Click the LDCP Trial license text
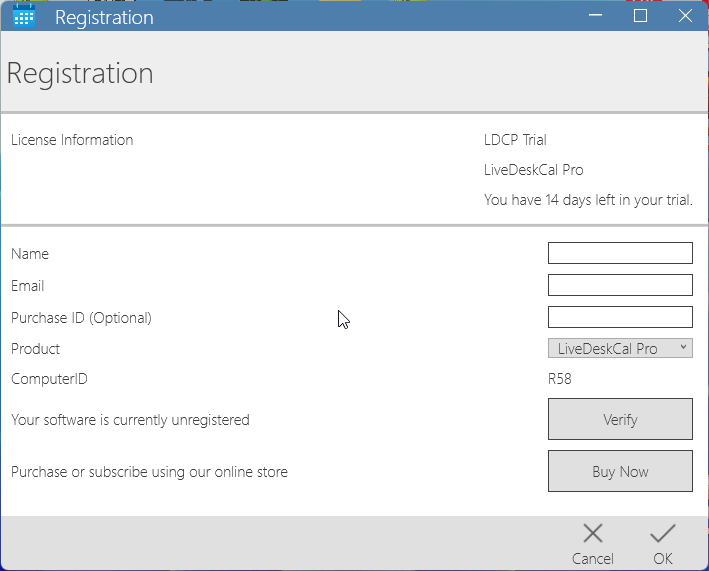 (515, 140)
